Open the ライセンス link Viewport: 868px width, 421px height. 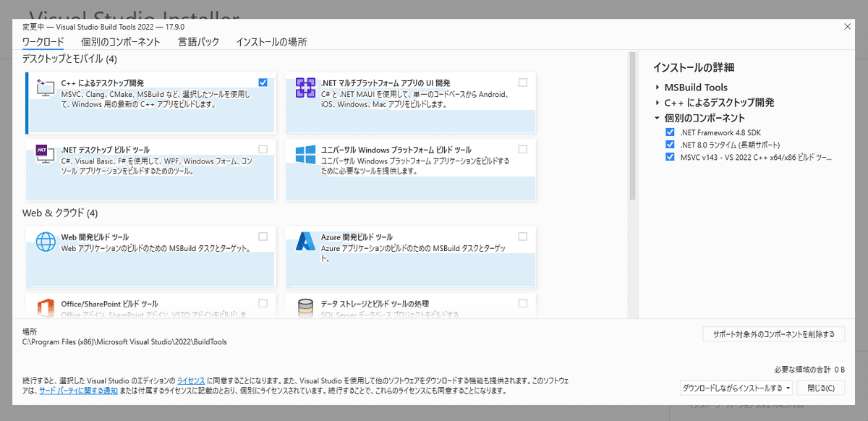tap(191, 380)
